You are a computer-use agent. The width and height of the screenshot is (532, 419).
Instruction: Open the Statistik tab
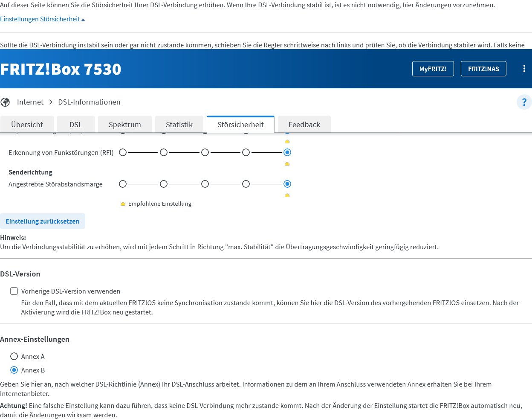click(x=179, y=124)
